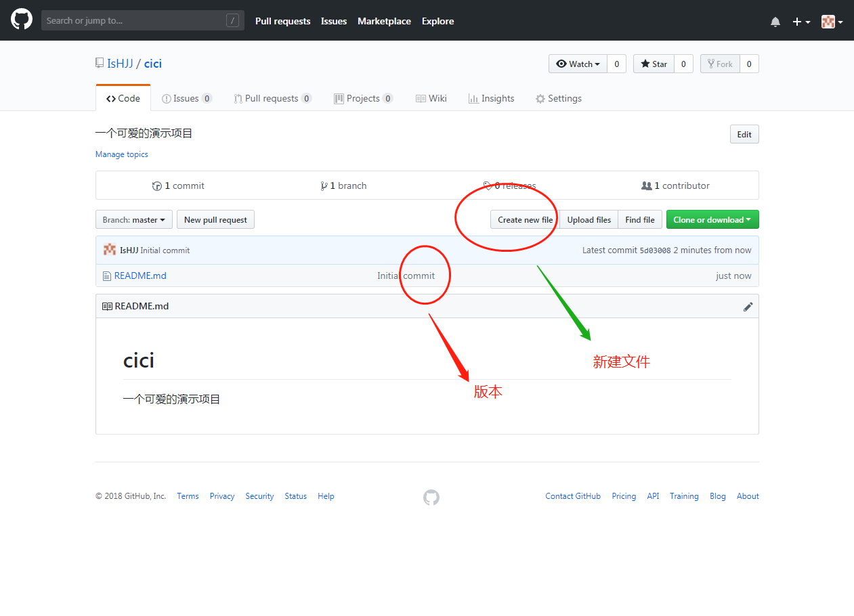Viewport: 854px width, 616px height.
Task: Open Explore in header
Action: [x=437, y=21]
